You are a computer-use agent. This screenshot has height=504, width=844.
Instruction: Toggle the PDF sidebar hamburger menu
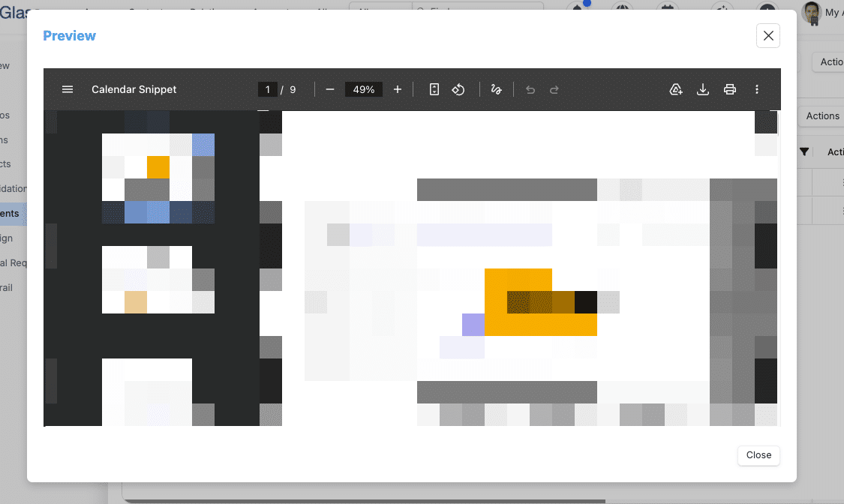[68, 89]
